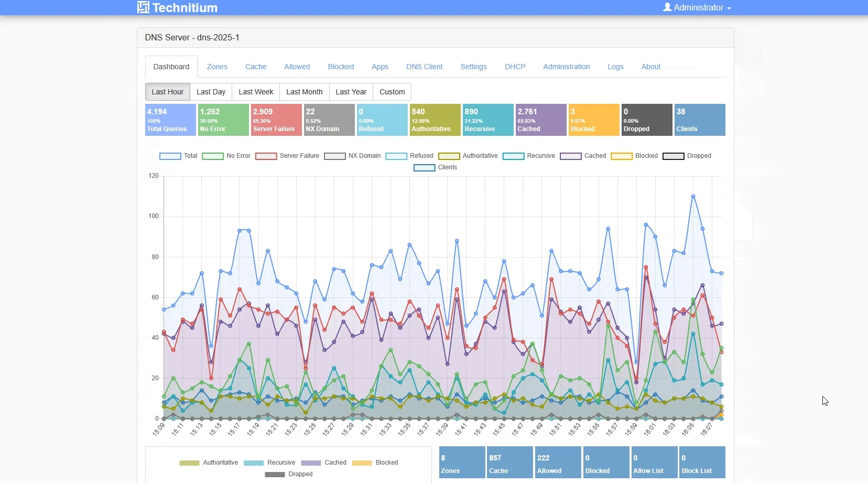Toggle Total series in chart legend
The width and height of the screenshot is (868, 483).
178,156
